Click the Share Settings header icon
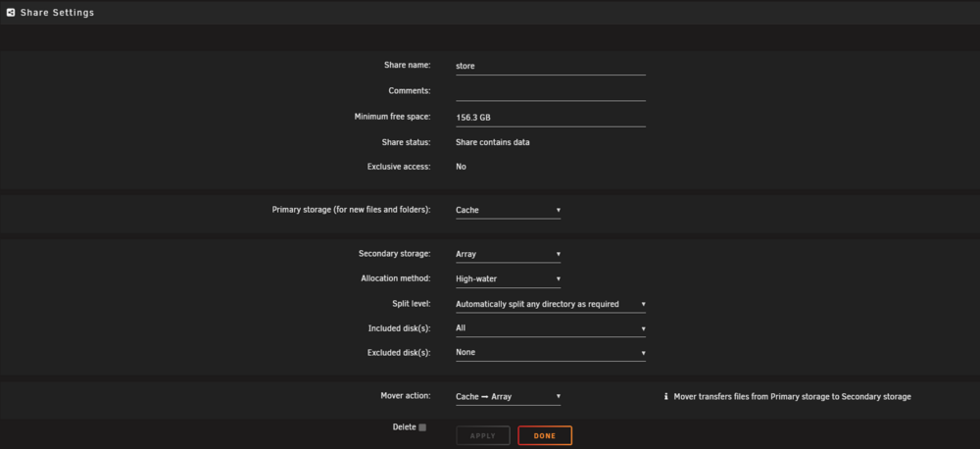 [11, 13]
